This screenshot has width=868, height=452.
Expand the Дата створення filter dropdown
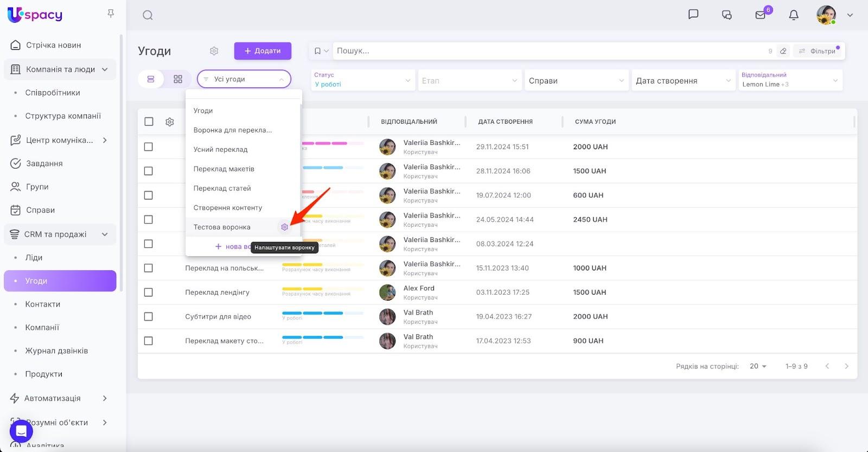pyautogui.click(x=682, y=80)
